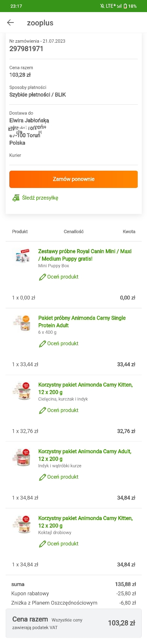
Task: Tap pencil icon for Cielęcina Kitten pack
Action: point(42,411)
